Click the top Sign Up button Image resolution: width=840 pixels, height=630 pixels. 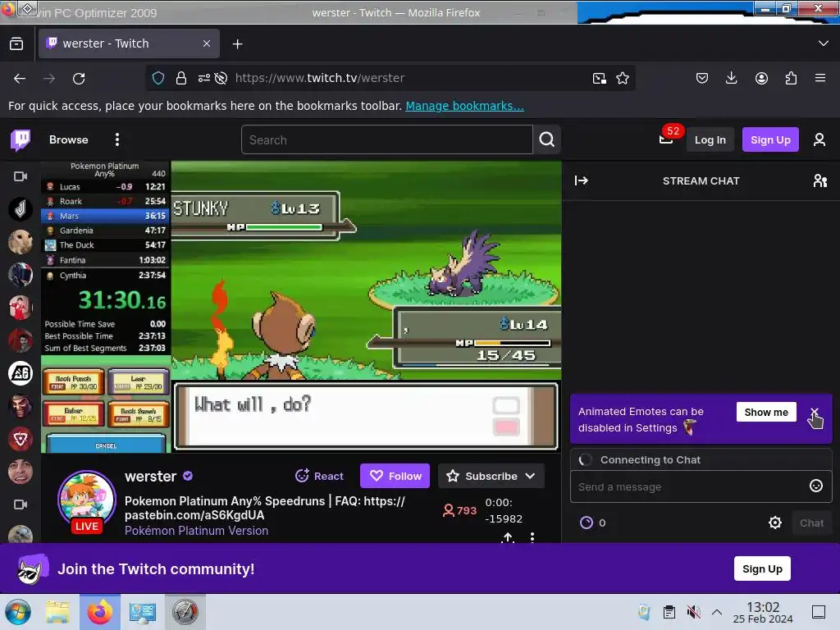click(770, 139)
